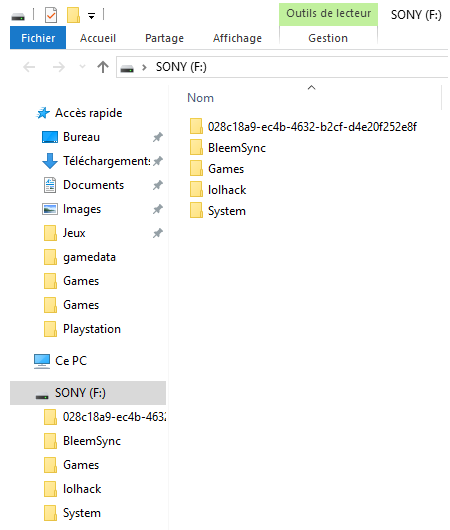This screenshot has height=530, width=450.
Task: Switch to the Affichage ribbon tab
Action: click(237, 38)
